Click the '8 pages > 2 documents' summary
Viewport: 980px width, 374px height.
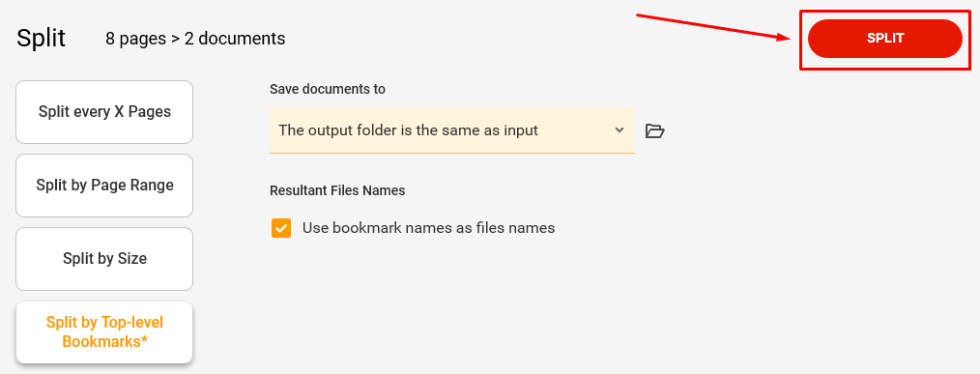(195, 39)
